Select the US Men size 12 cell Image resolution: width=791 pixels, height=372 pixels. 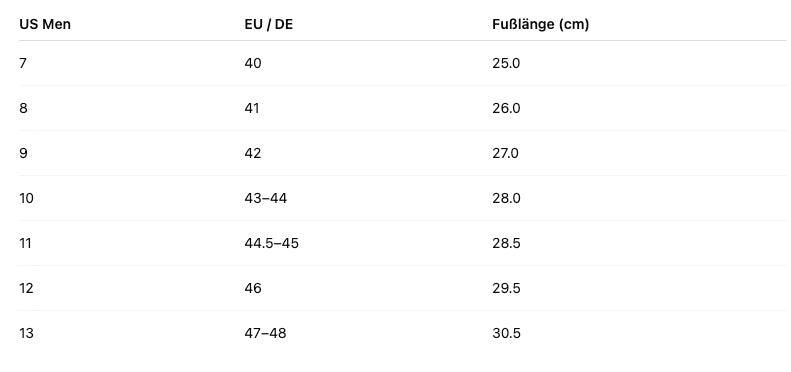point(26,288)
